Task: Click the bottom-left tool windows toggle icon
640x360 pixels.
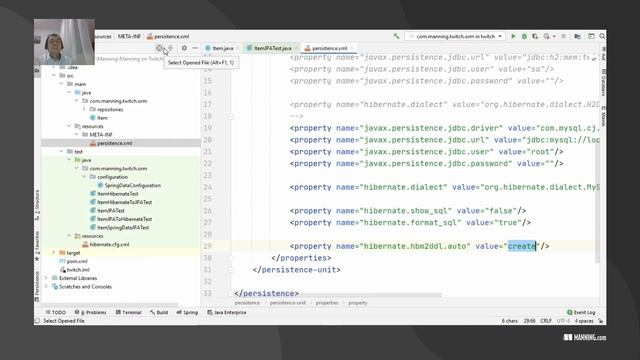Action: tap(38, 321)
